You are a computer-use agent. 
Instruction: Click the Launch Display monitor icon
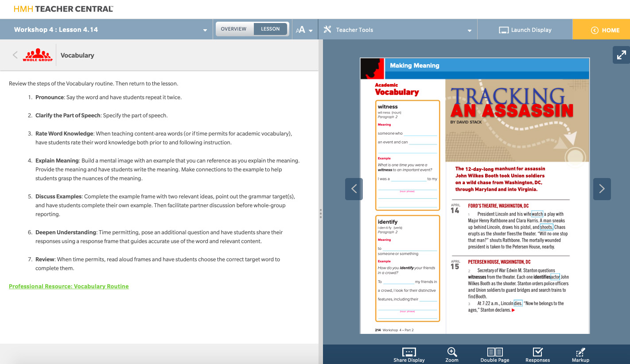(503, 30)
